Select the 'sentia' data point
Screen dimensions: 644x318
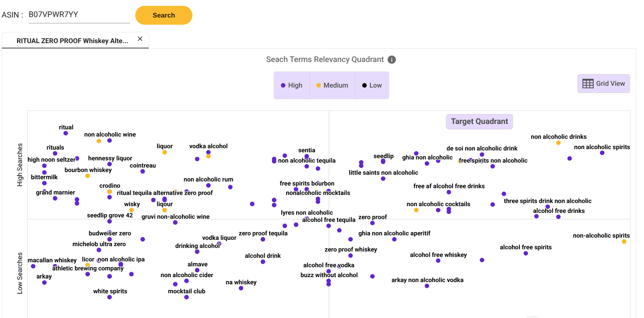[306, 156]
